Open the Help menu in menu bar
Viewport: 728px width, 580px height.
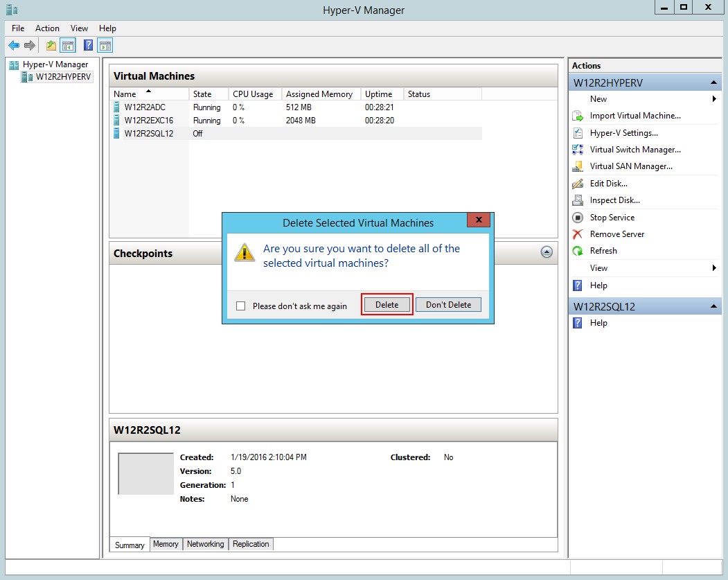(107, 28)
